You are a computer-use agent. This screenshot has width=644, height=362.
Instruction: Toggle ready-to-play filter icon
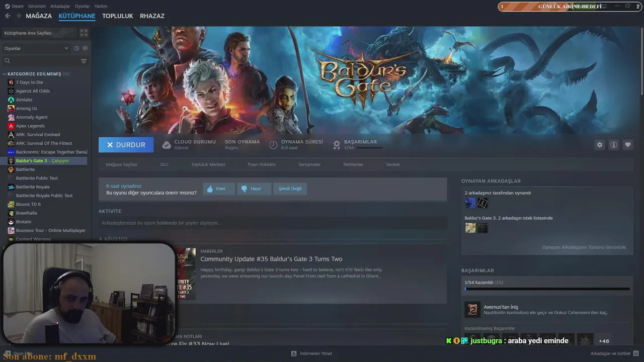85,48
